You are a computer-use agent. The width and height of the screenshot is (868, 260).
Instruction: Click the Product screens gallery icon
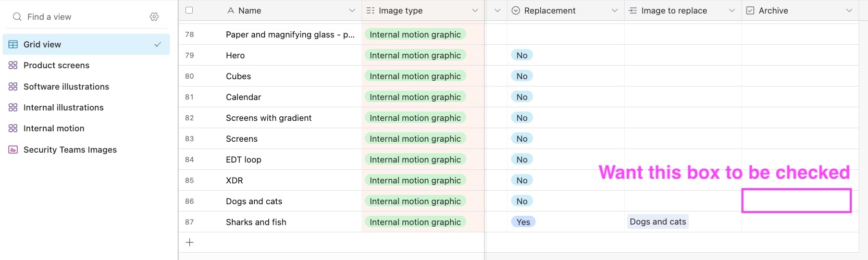pos(13,65)
